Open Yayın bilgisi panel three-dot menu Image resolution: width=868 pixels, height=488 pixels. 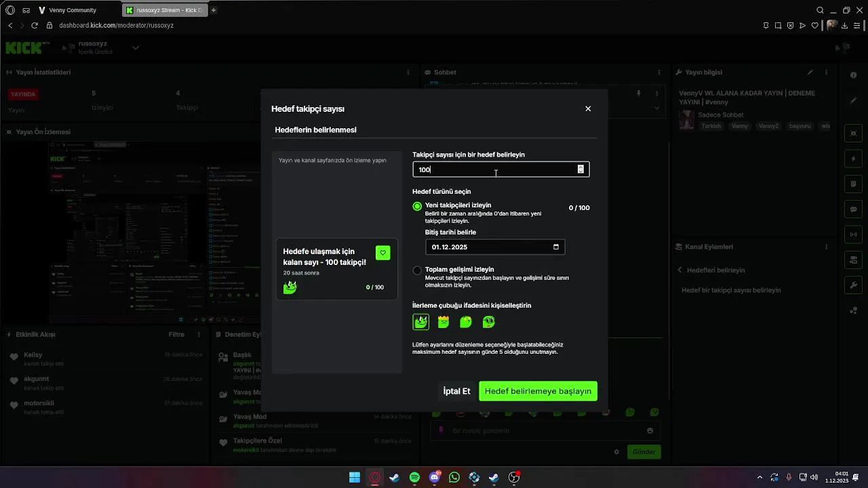[826, 72]
